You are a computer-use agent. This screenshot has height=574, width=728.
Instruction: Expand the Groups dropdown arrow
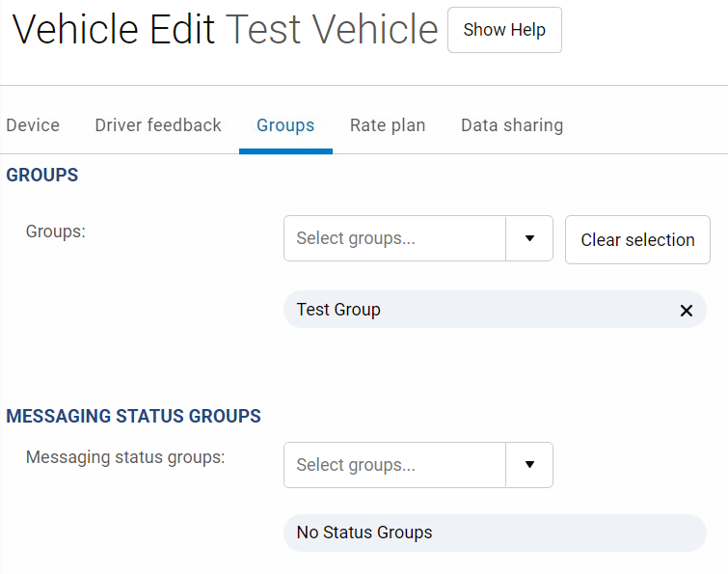[x=529, y=238]
